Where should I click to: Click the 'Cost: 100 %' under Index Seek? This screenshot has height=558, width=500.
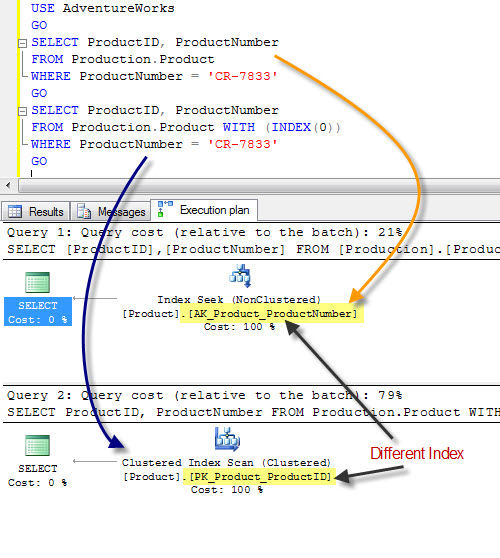coord(239,326)
